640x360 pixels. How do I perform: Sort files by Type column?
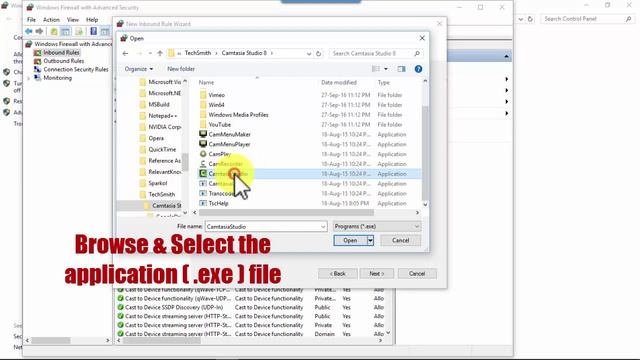[x=384, y=82]
